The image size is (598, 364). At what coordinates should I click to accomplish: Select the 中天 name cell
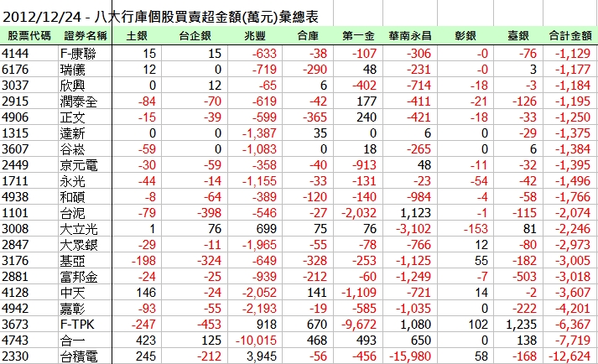tap(72, 293)
